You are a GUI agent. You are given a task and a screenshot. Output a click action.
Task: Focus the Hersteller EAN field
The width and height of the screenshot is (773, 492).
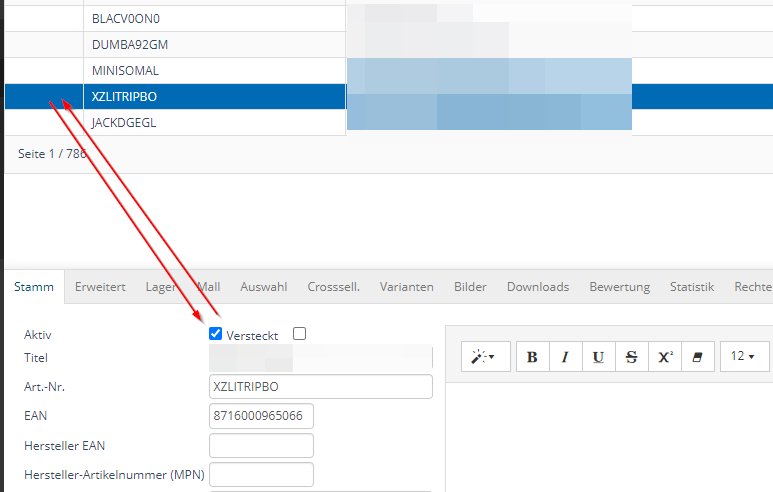coord(261,445)
